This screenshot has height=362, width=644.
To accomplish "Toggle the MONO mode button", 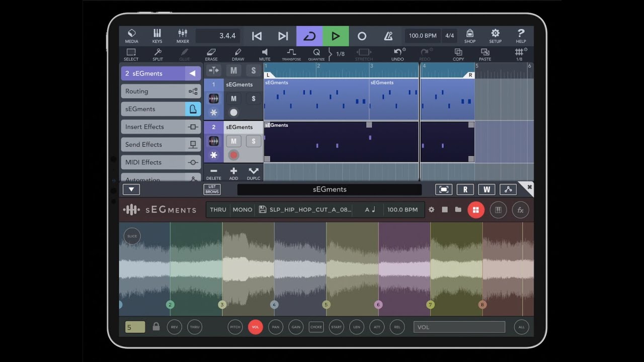I will coord(242,210).
